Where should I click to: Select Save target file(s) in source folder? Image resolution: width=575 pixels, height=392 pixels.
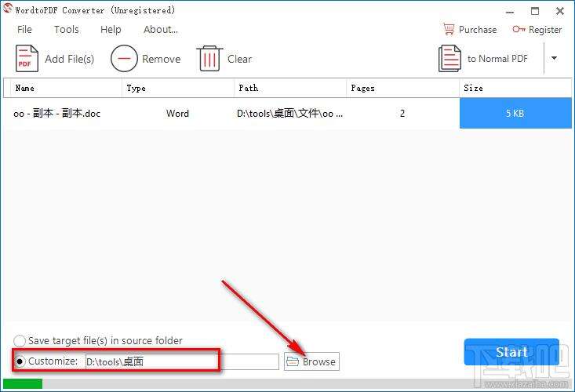tap(19, 341)
